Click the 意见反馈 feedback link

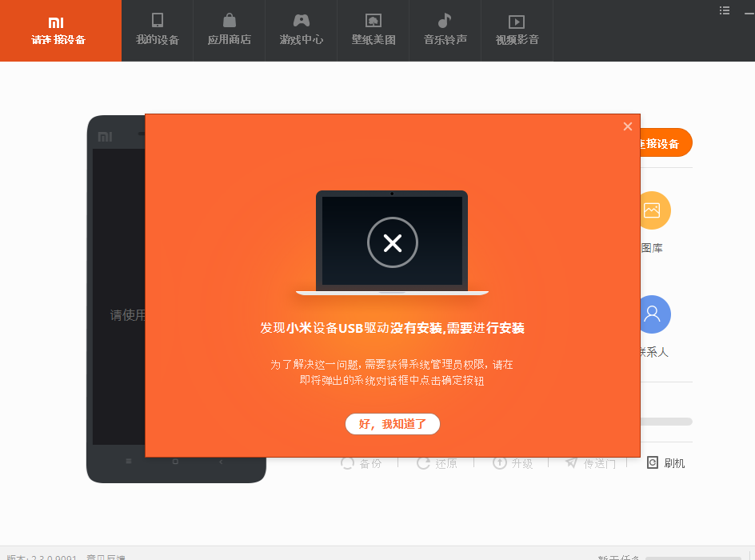pyautogui.click(x=106, y=557)
